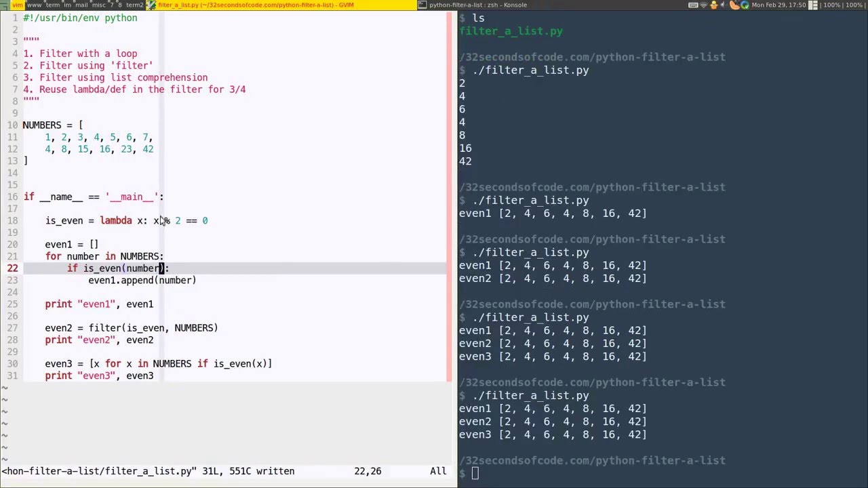
Task: Click the print "even3" statement
Action: tap(99, 375)
